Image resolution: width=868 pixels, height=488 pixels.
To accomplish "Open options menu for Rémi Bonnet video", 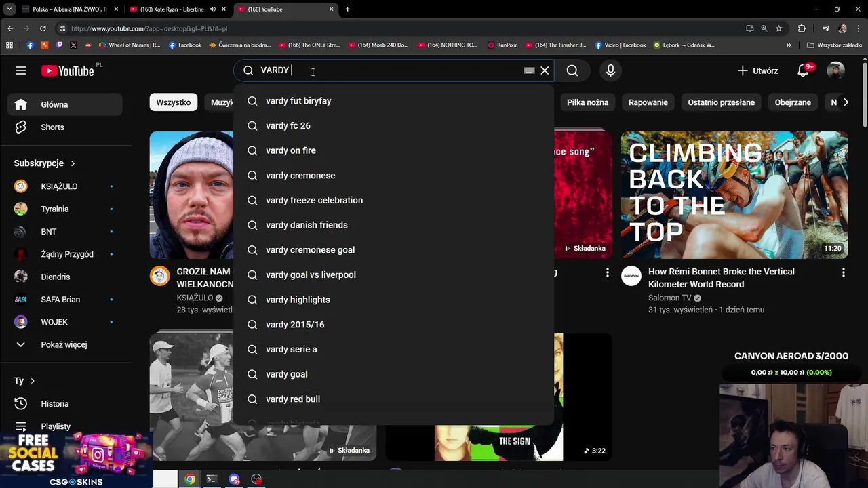I will pos(843,272).
